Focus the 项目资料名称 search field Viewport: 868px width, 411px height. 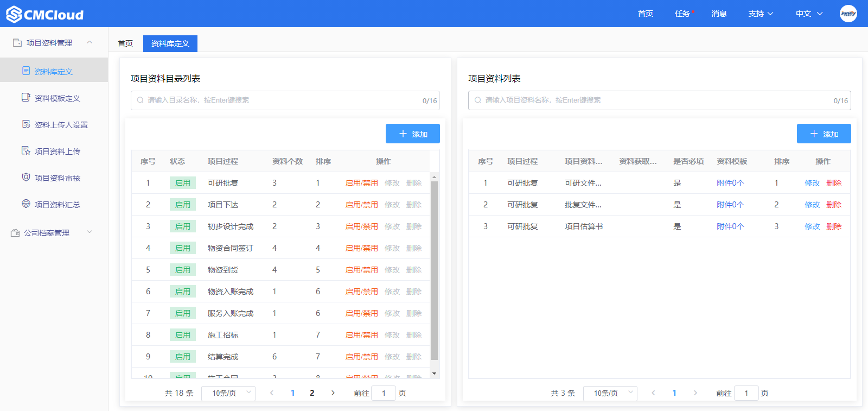click(x=659, y=100)
